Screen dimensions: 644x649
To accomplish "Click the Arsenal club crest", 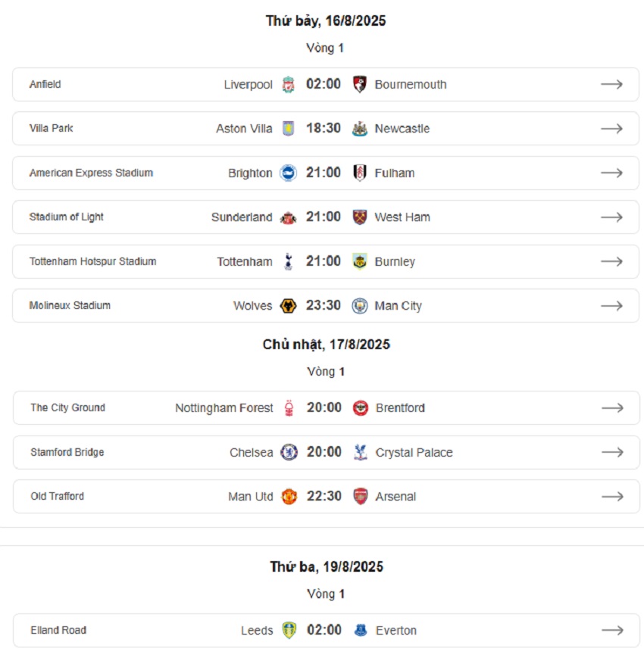I will click(x=361, y=496).
